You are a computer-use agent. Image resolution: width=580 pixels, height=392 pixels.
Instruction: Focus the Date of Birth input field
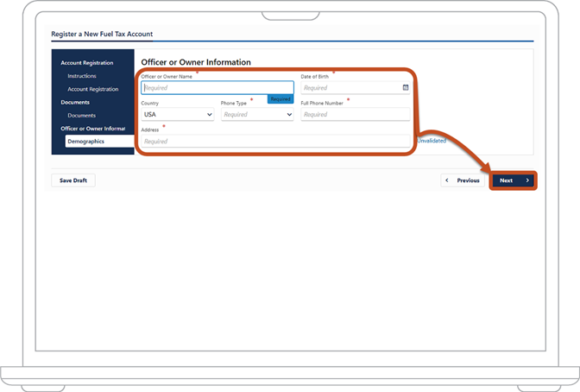coord(355,88)
